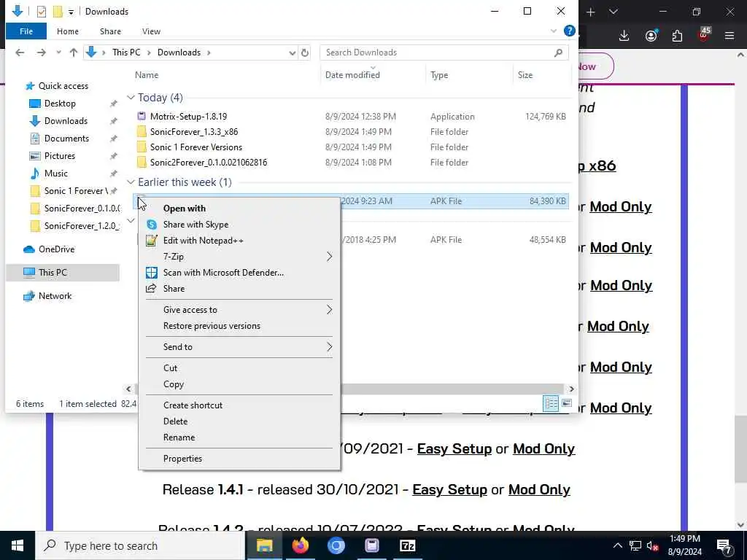Expand Give access to submenu arrow
This screenshot has height=560, width=747.
pos(329,310)
